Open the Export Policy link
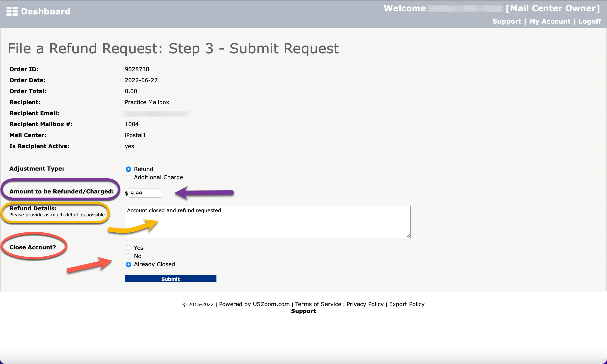This screenshot has height=364, width=607. tap(407, 304)
